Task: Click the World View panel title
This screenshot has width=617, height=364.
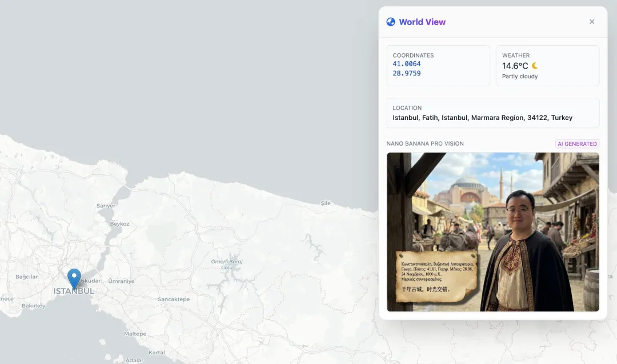Action: [422, 22]
